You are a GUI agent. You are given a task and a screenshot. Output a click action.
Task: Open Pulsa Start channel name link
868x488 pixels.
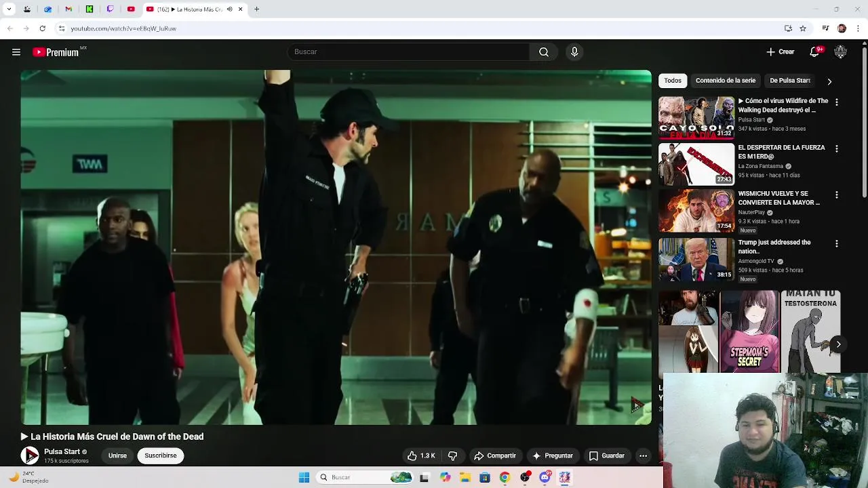click(x=62, y=451)
